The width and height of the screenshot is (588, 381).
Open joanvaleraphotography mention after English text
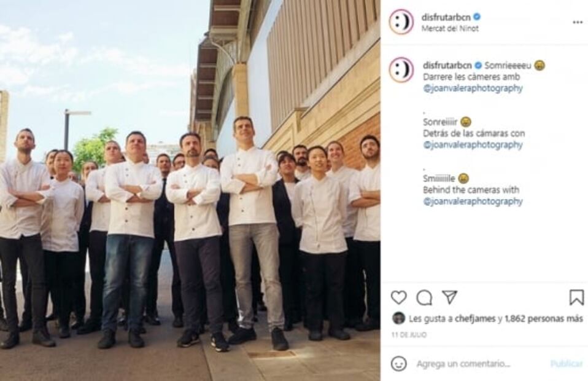tap(473, 202)
